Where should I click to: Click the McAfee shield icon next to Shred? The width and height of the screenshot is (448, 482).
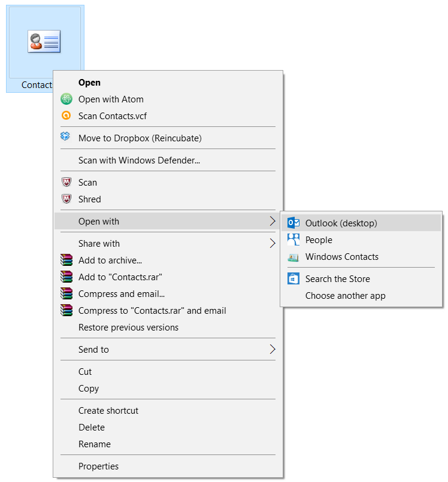point(66,199)
